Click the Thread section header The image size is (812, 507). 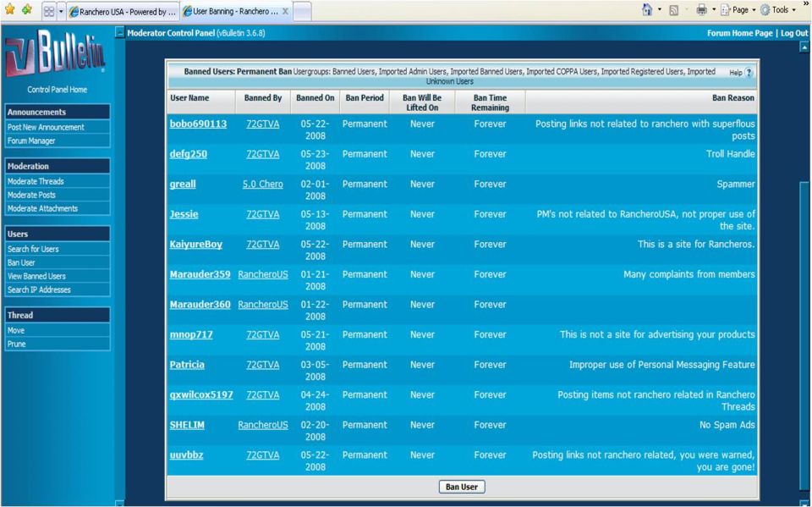coord(58,315)
